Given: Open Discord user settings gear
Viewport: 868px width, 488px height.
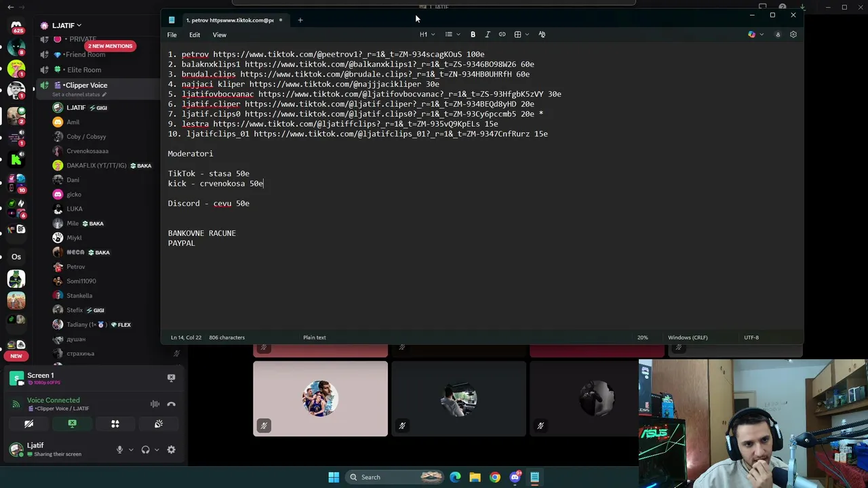Looking at the screenshot, I should pos(171,449).
